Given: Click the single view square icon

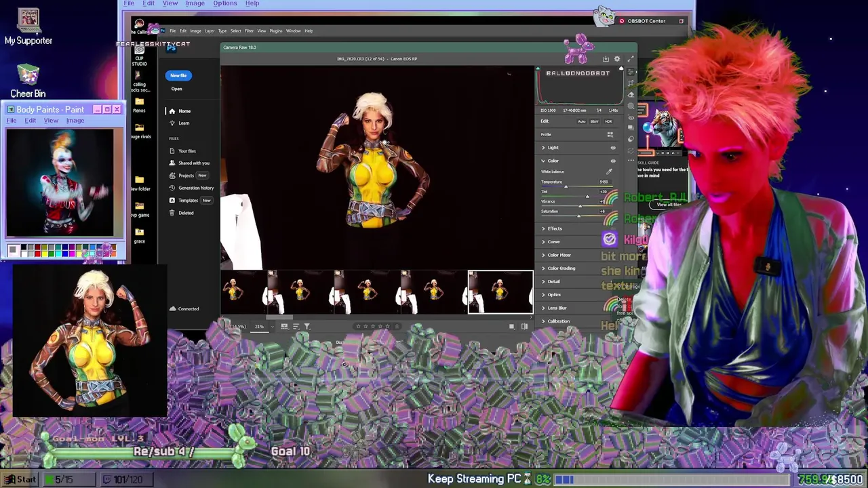Looking at the screenshot, I should click(x=511, y=326).
